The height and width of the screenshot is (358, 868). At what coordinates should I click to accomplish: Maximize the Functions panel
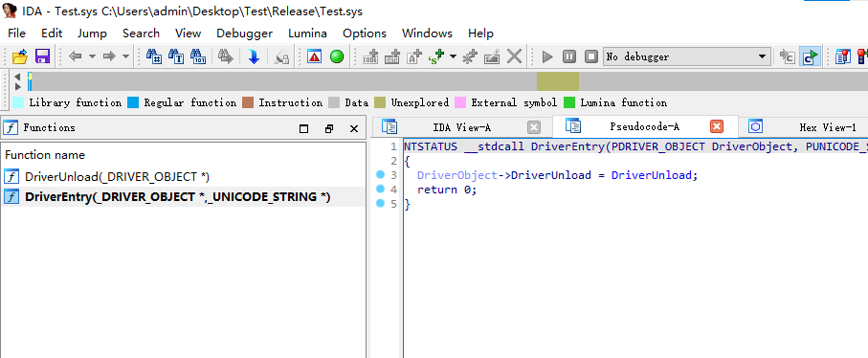tap(303, 128)
